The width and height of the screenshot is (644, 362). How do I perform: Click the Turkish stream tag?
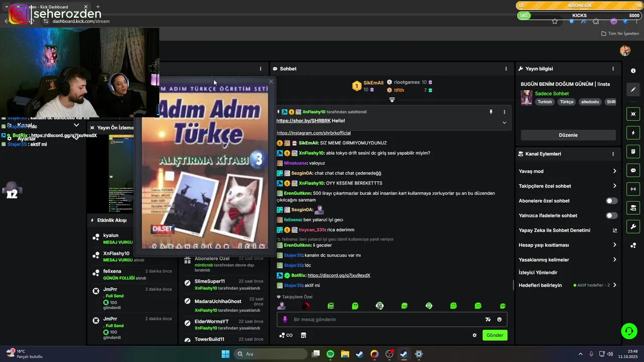point(544,102)
